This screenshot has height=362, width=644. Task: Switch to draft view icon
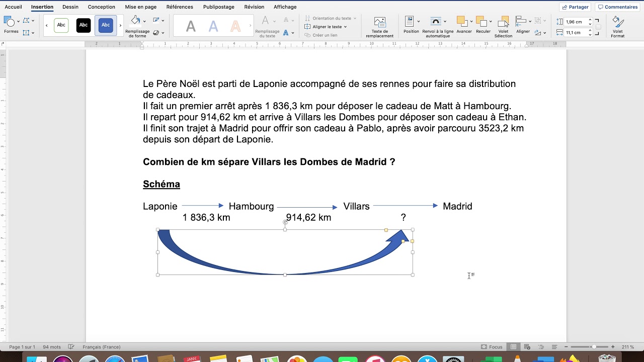[x=554, y=347]
